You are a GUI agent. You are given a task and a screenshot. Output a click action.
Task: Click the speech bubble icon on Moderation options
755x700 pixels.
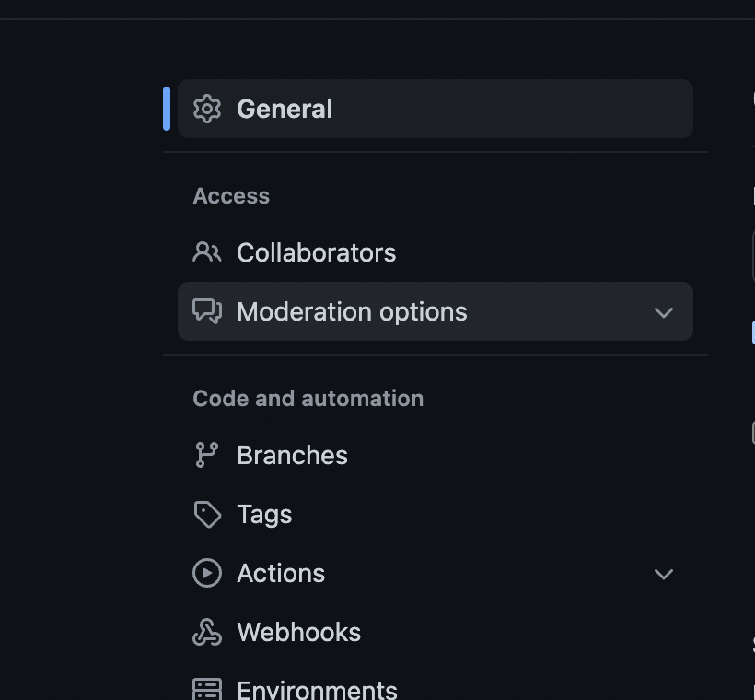click(x=207, y=311)
